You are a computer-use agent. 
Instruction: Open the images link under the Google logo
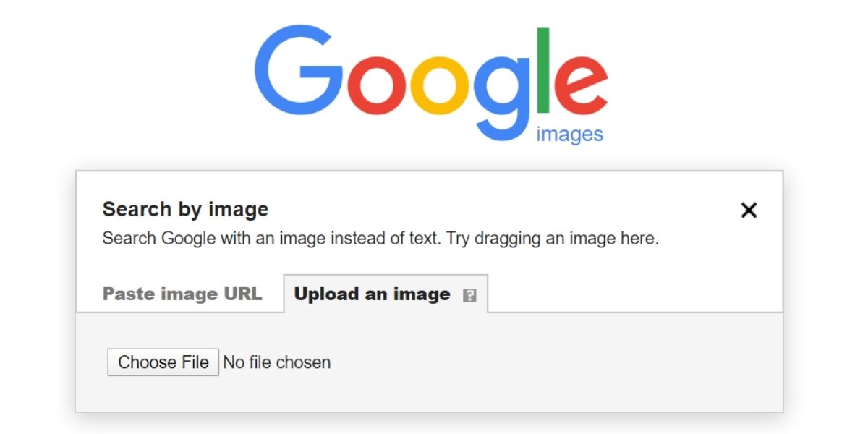click(x=569, y=132)
